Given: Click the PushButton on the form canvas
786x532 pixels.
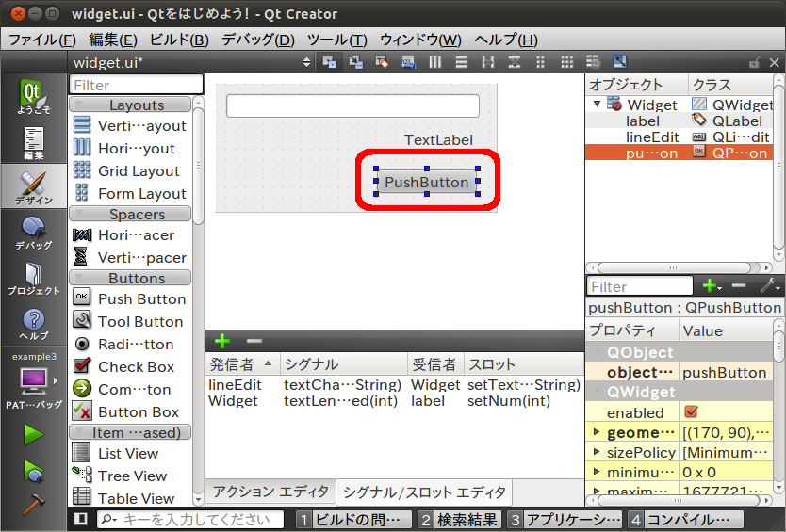Looking at the screenshot, I should point(426,182).
